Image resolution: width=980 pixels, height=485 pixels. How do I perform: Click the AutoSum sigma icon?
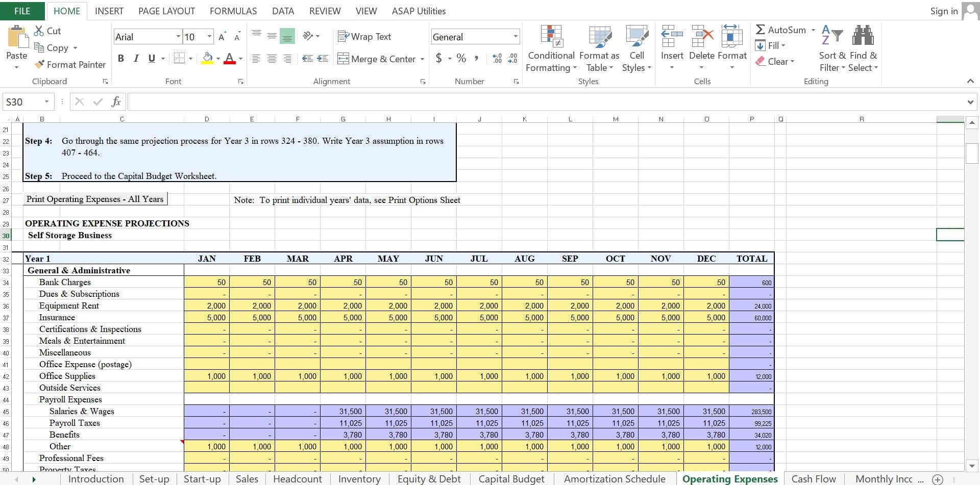tap(760, 30)
